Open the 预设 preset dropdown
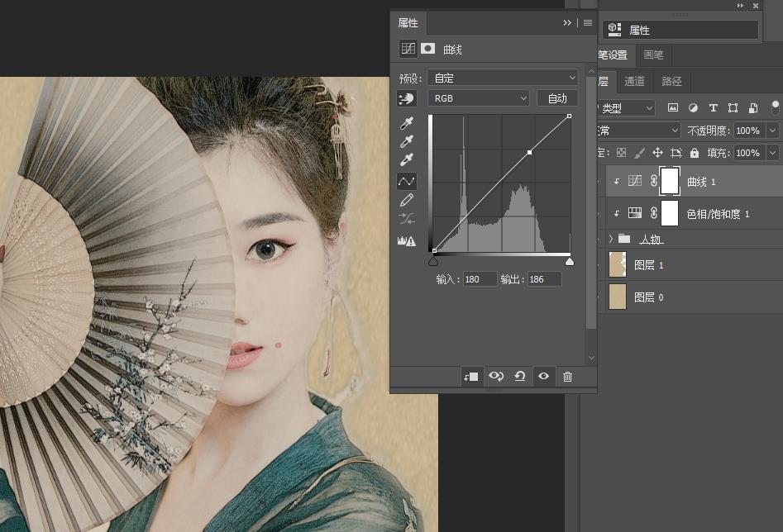The height and width of the screenshot is (532, 783). [x=503, y=78]
